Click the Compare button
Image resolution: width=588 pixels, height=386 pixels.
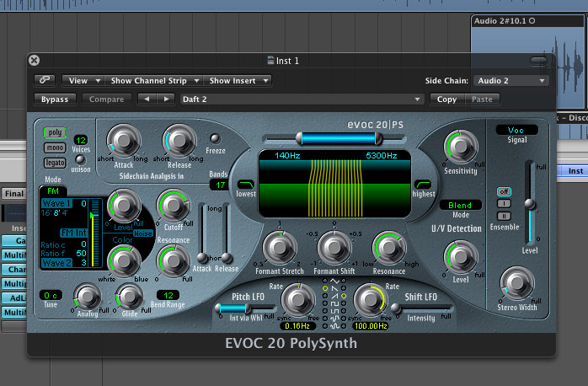pyautogui.click(x=106, y=99)
